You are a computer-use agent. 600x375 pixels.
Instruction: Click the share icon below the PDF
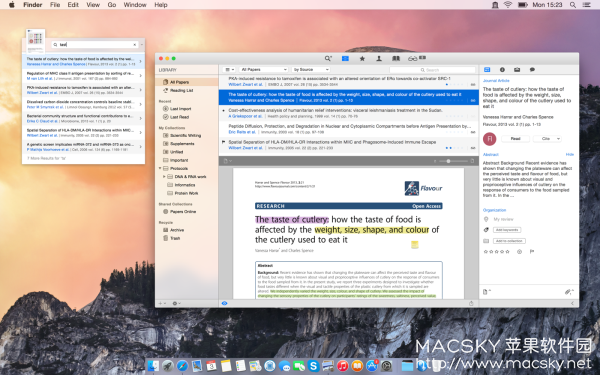pyautogui.click(x=471, y=303)
